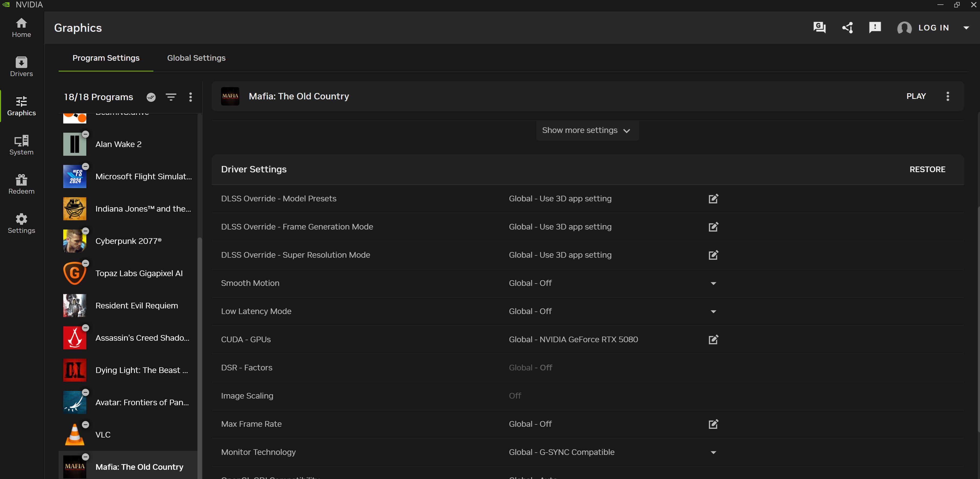Open the Smooth Motion dropdown

pyautogui.click(x=713, y=284)
